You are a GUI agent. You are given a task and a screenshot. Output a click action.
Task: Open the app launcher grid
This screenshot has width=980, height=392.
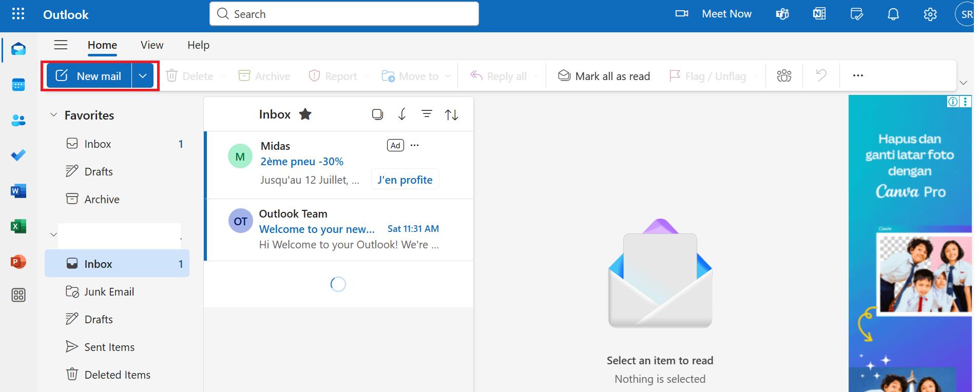pos(18,14)
